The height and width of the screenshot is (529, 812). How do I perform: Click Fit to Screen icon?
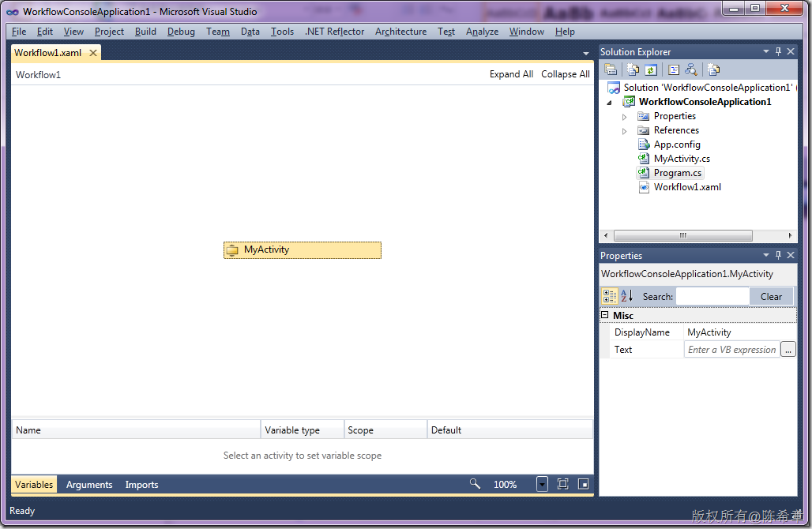coord(562,484)
